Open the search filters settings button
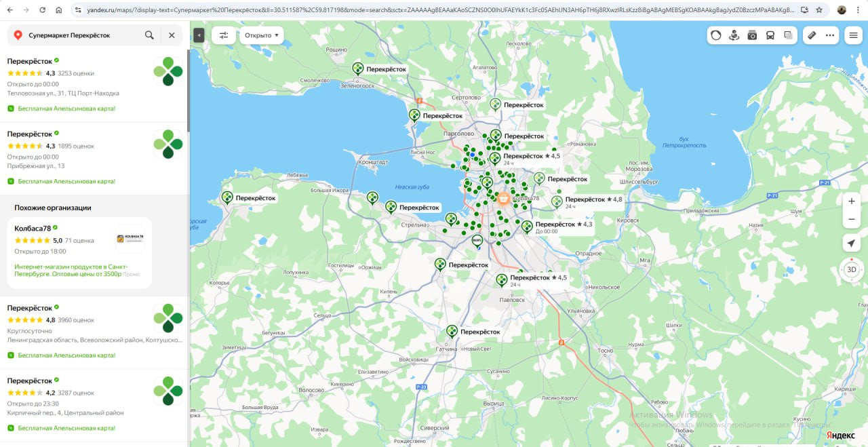This screenshot has height=447, width=868. 224,35
